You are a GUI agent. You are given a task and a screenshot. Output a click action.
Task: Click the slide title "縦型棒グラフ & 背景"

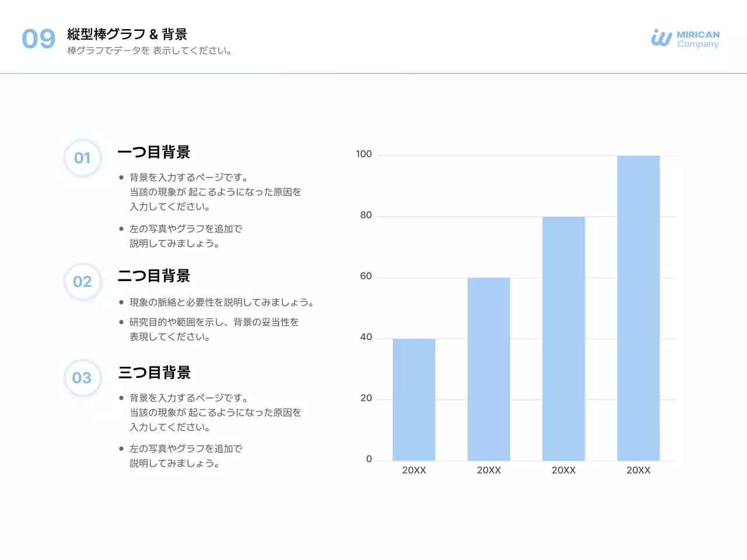128,34
